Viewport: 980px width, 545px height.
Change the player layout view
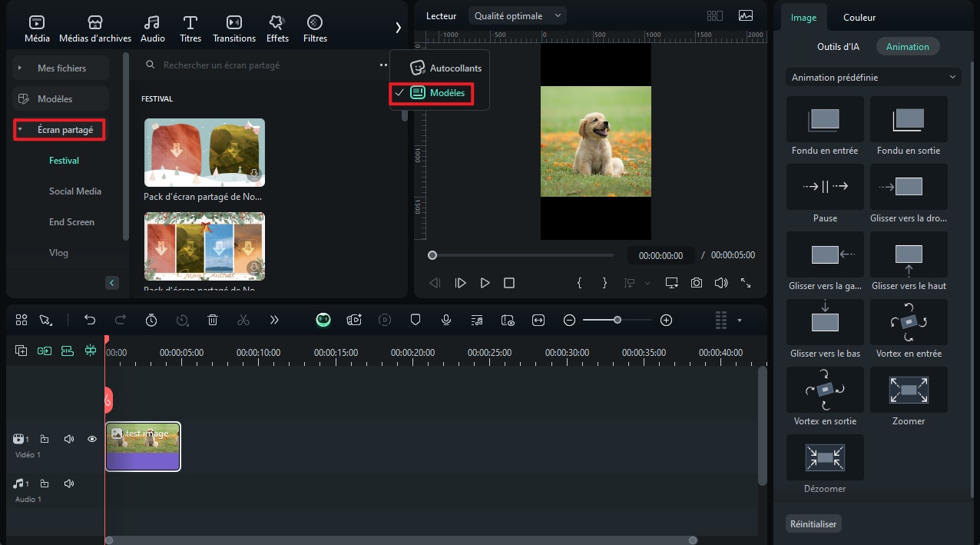715,15
